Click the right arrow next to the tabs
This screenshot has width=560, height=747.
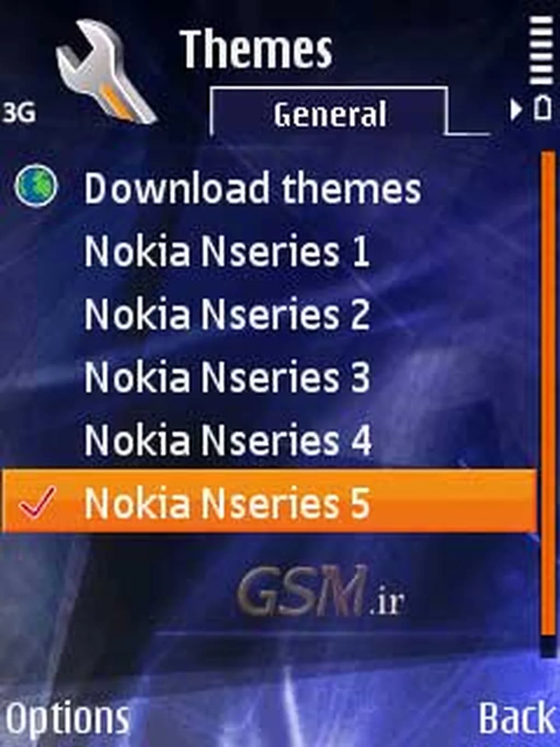(x=515, y=109)
